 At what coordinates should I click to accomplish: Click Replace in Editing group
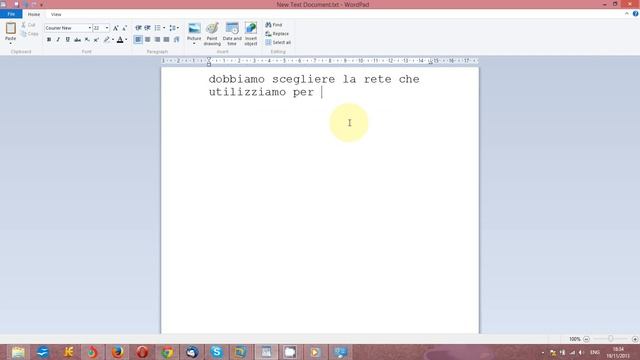pos(277,34)
